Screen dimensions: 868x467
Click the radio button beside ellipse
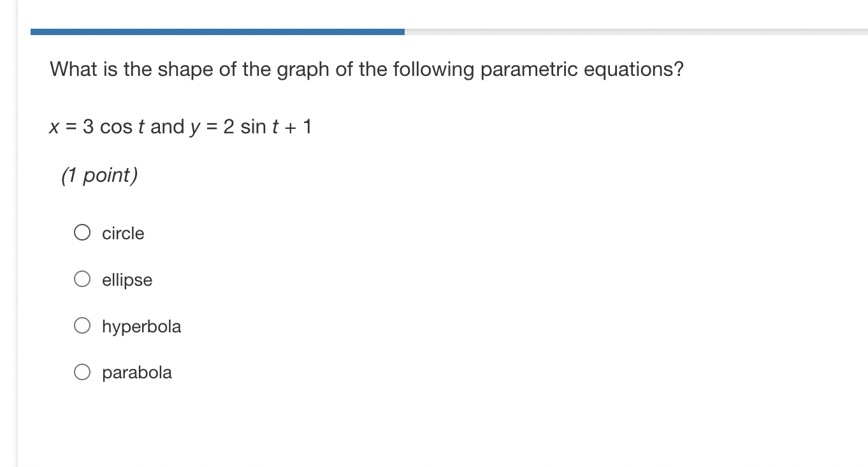click(x=82, y=279)
